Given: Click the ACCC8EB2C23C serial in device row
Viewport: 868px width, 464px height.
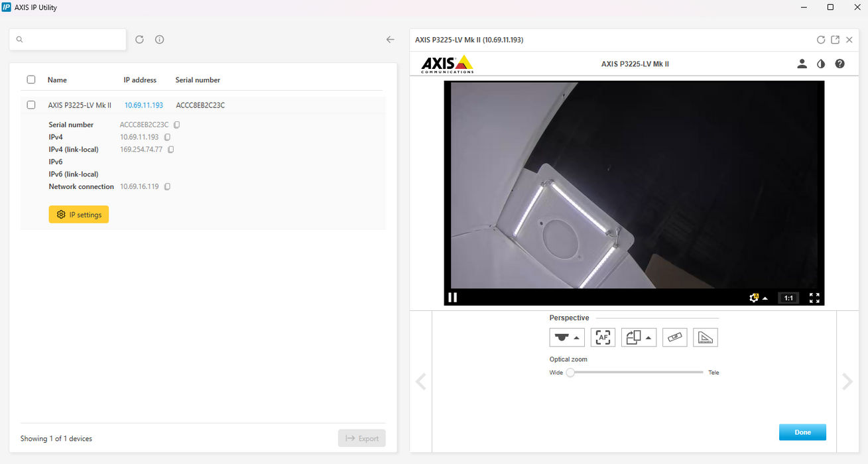Looking at the screenshot, I should (200, 105).
